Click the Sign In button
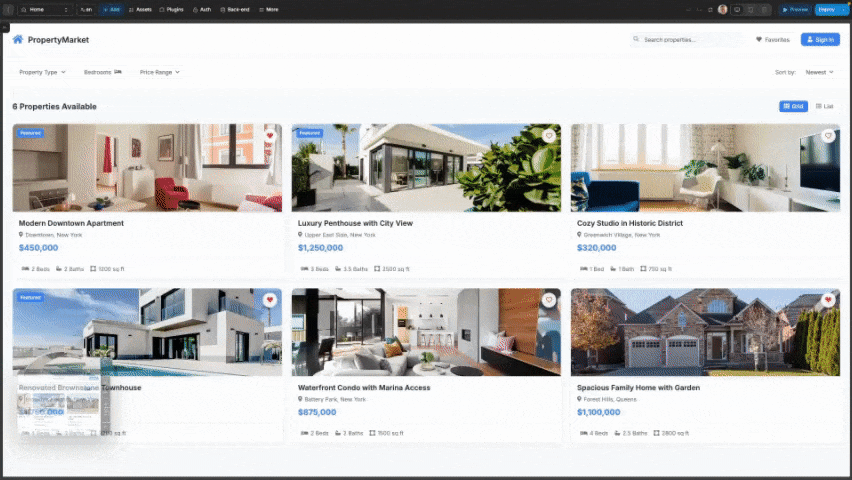Image resolution: width=852 pixels, height=480 pixels. click(820, 40)
